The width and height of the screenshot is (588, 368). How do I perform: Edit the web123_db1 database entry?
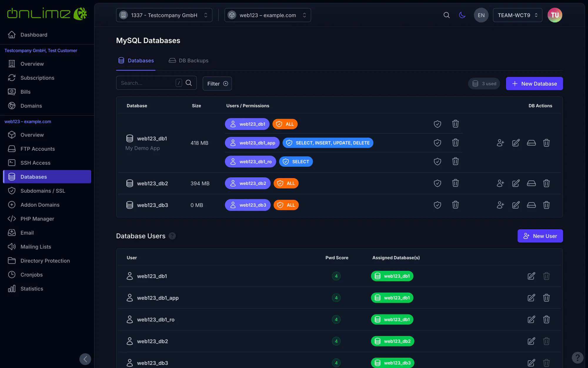pyautogui.click(x=516, y=143)
